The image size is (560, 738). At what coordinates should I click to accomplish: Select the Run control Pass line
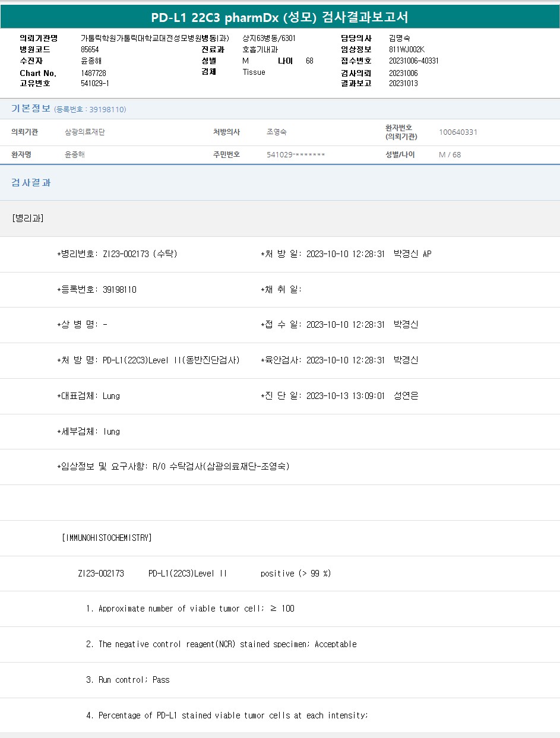pyautogui.click(x=128, y=680)
